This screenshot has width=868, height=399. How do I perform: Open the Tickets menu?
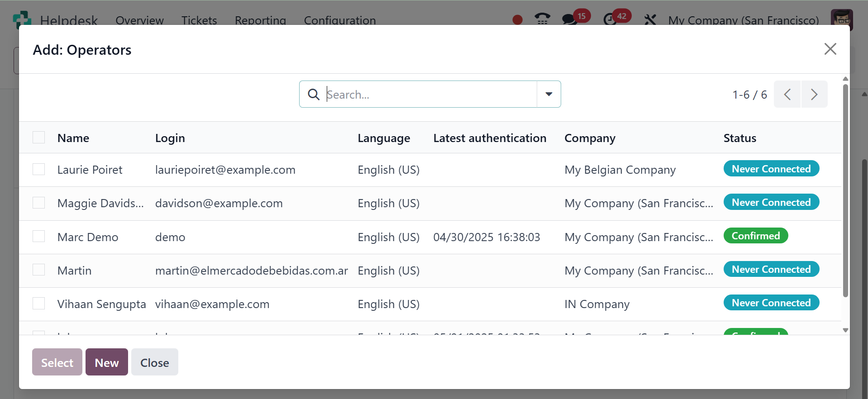coord(199,20)
